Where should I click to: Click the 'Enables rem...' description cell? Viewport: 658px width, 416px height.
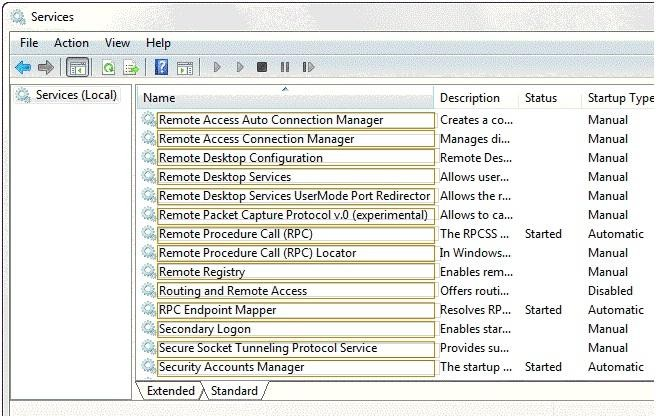tap(476, 272)
